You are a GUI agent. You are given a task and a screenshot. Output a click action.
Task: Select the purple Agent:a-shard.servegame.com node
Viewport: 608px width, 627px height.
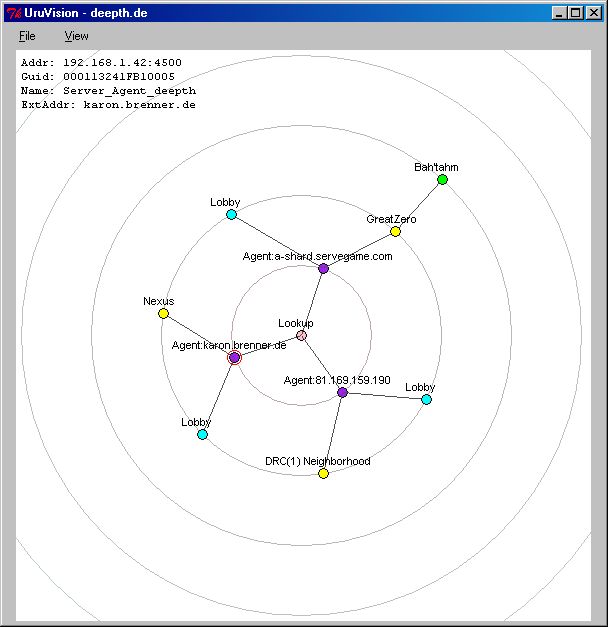point(324,268)
